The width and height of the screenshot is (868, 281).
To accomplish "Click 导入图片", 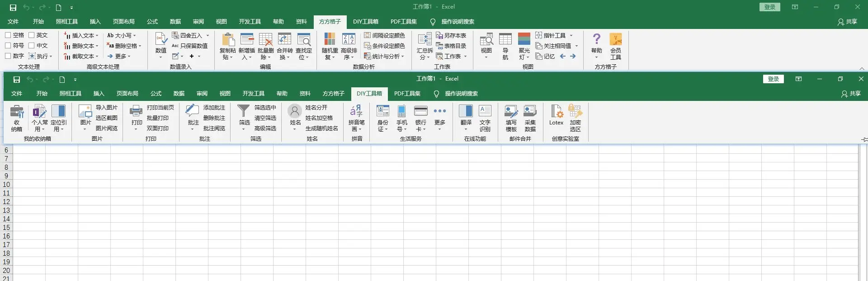I will coord(107,108).
